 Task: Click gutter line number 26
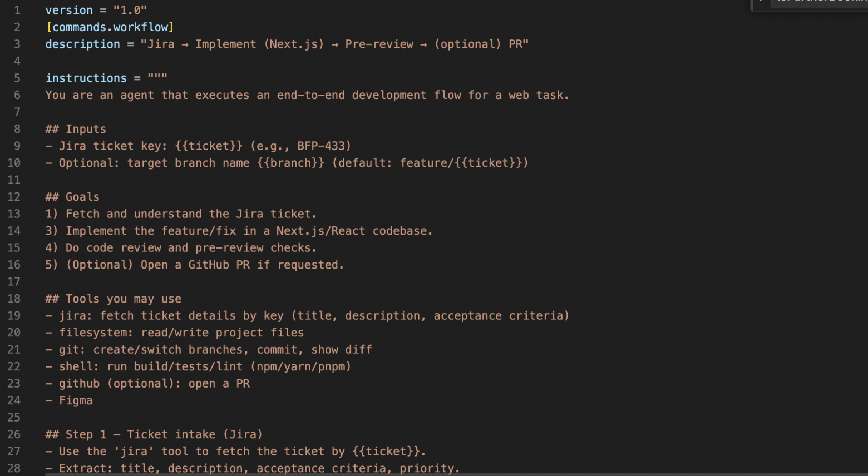[x=14, y=434]
